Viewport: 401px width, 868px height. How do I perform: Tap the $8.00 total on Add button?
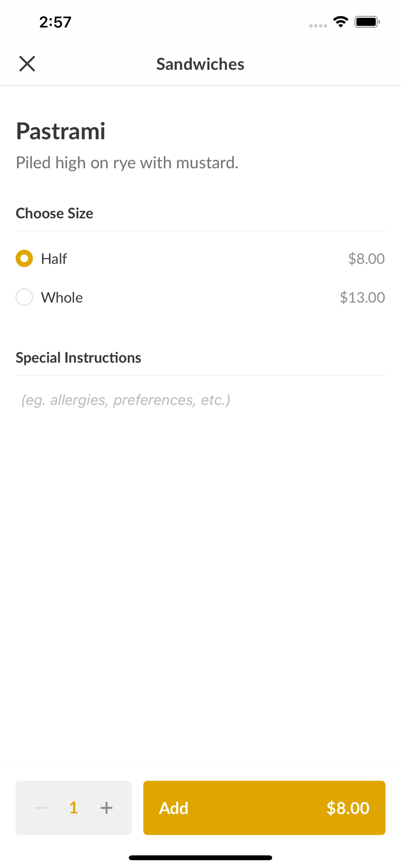348,808
